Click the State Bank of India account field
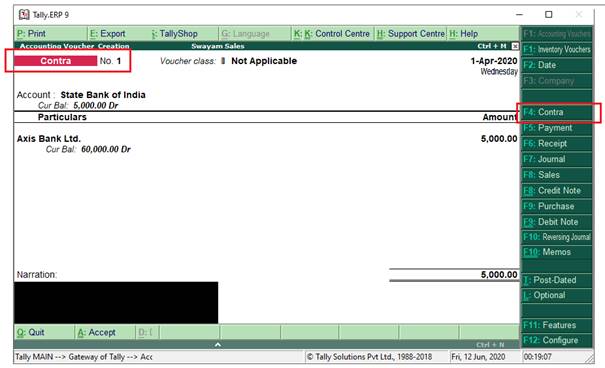The height and width of the screenshot is (368, 605). pyautogui.click(x=103, y=95)
